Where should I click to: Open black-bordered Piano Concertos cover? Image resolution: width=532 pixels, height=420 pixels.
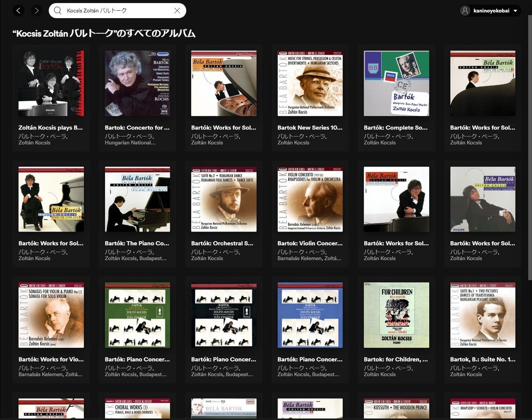tap(224, 315)
